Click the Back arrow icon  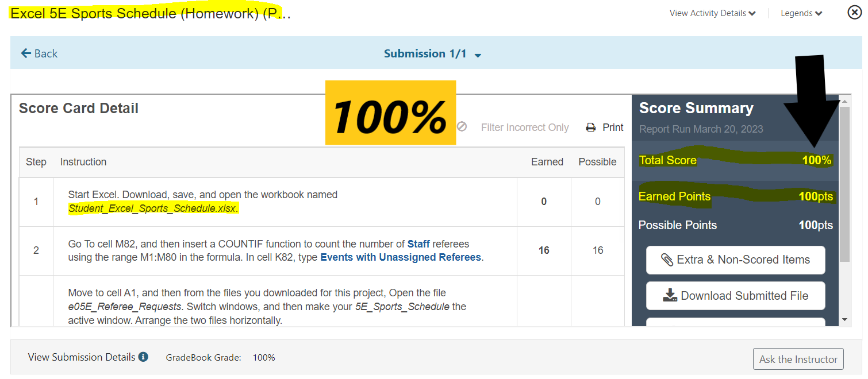tap(26, 53)
